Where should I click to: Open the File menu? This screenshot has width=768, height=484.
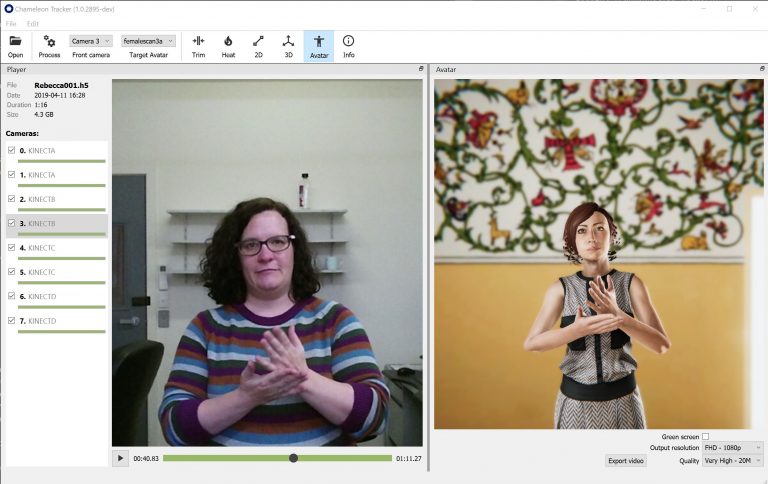(11, 23)
